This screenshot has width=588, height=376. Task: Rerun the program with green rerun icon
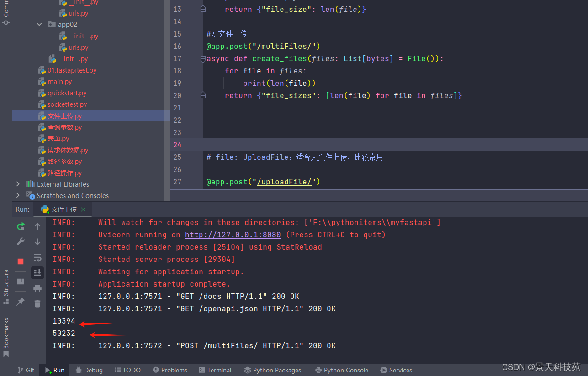pos(21,226)
